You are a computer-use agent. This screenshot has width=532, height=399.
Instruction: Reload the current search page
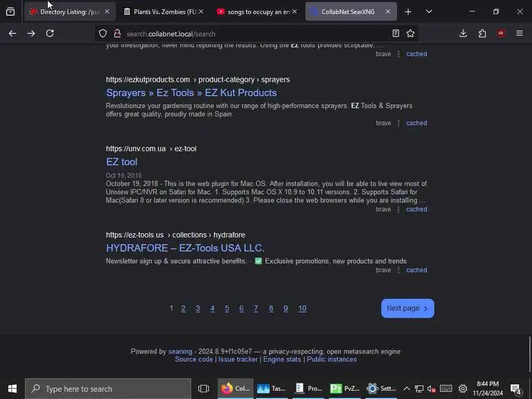[50, 33]
